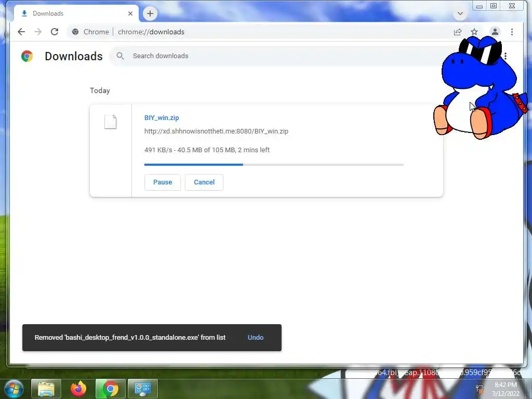Click the 'Today' date heading
The height and width of the screenshot is (399, 532).
click(100, 90)
